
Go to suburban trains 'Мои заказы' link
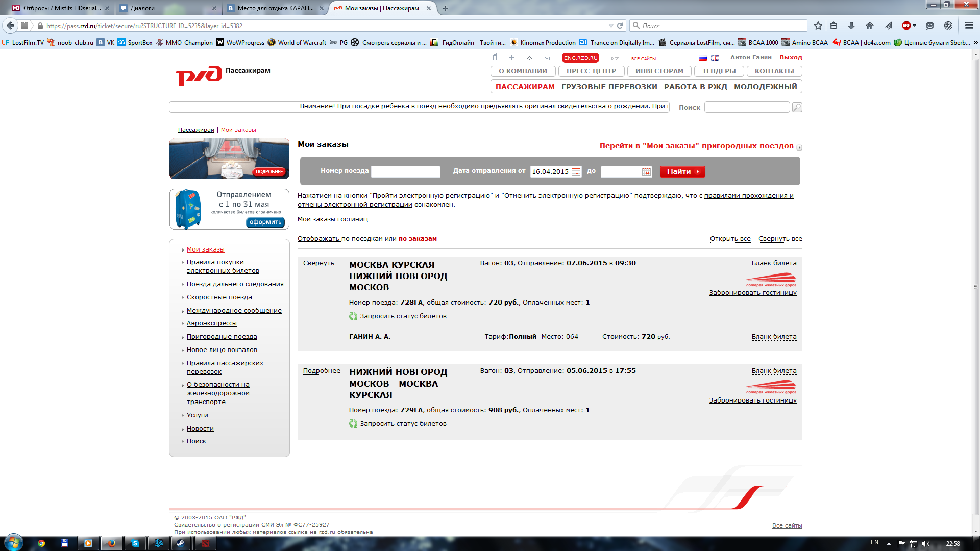point(696,146)
